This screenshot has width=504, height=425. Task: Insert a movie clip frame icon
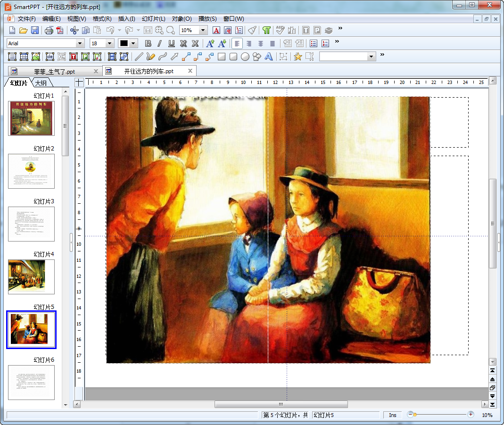click(112, 57)
